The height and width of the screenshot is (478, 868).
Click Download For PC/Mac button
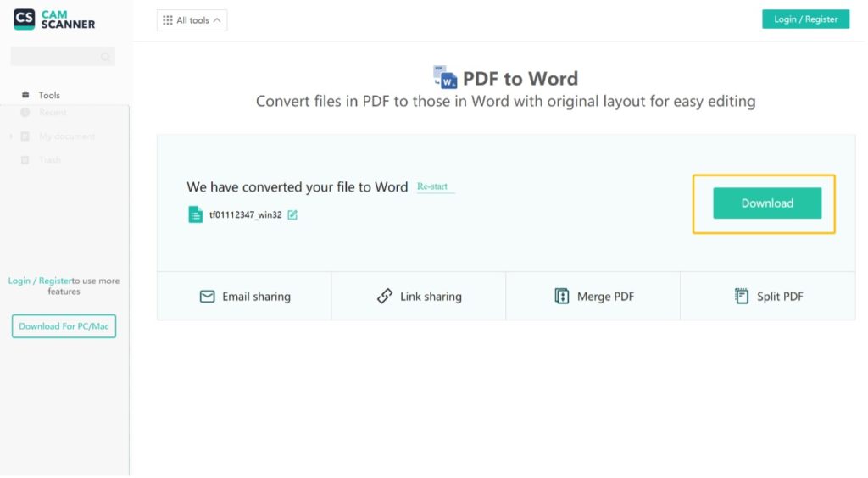[x=64, y=326]
